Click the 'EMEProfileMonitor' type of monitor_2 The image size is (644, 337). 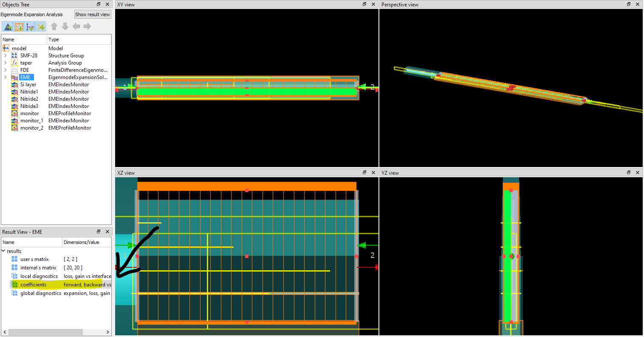point(70,128)
